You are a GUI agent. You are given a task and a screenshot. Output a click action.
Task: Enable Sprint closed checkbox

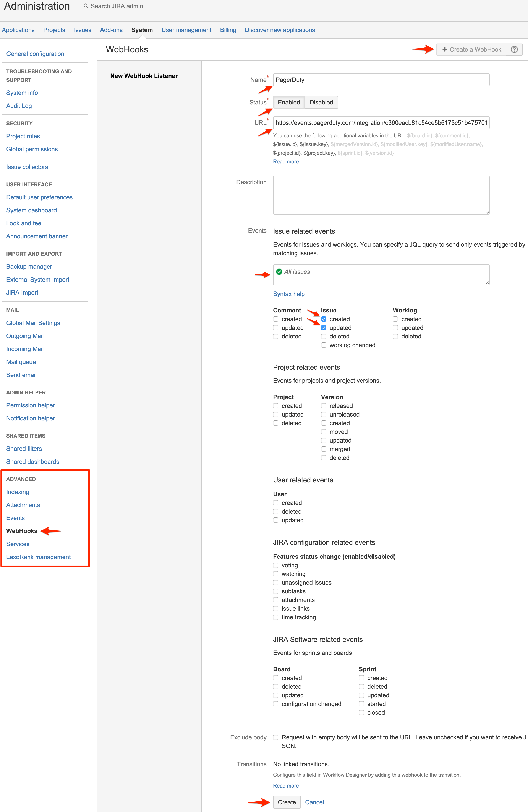click(361, 713)
